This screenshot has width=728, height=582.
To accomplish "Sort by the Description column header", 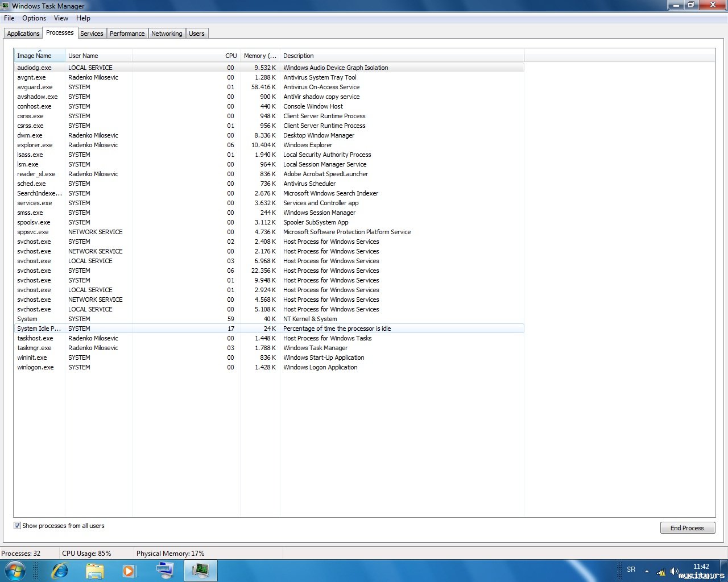I will pos(402,56).
